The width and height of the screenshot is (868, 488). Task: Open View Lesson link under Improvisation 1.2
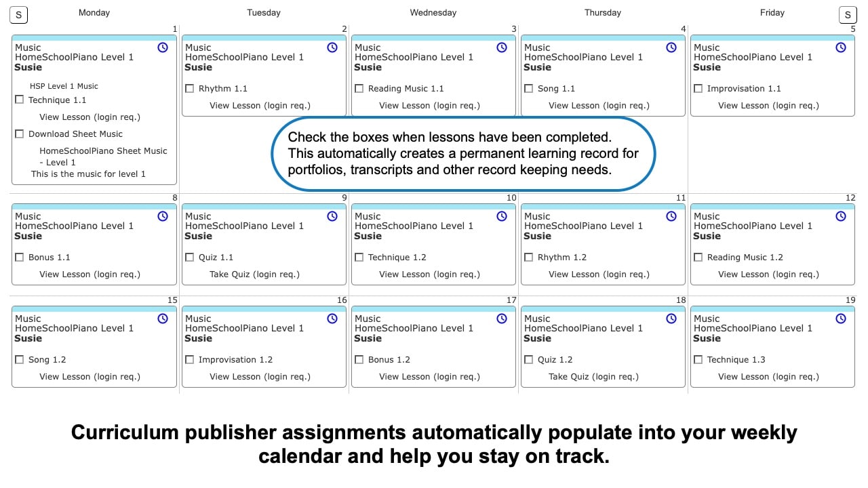(x=260, y=376)
